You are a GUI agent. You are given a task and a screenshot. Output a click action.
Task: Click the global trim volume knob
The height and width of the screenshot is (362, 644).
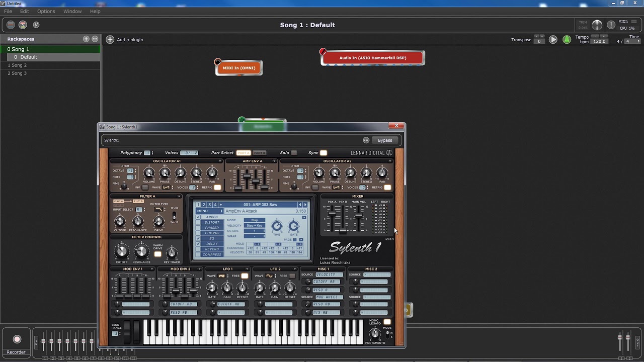(597, 25)
